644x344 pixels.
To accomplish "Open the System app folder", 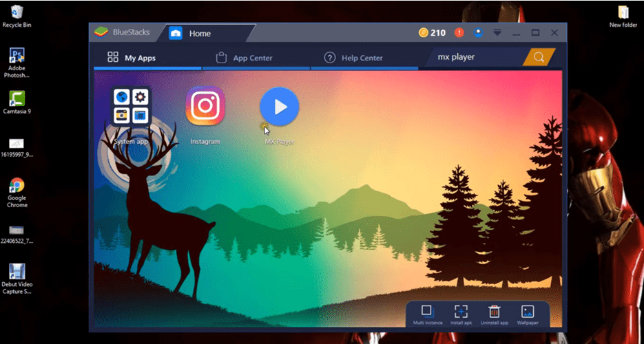I will pos(132,107).
